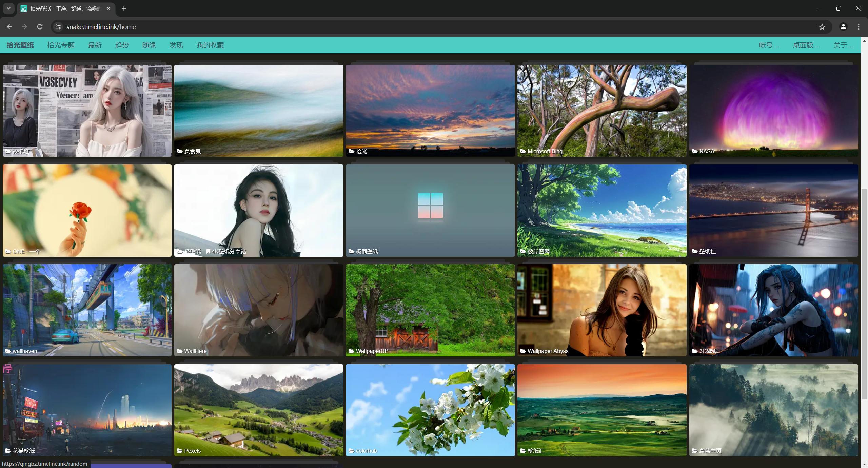The image size is (868, 468).
Task: Expand the tab search dropdown arrow
Action: (x=8, y=8)
